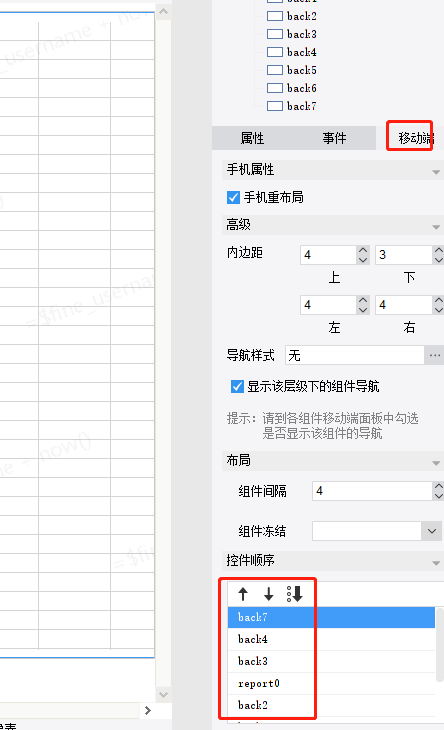Click back5 widget icon in tree

(275, 70)
